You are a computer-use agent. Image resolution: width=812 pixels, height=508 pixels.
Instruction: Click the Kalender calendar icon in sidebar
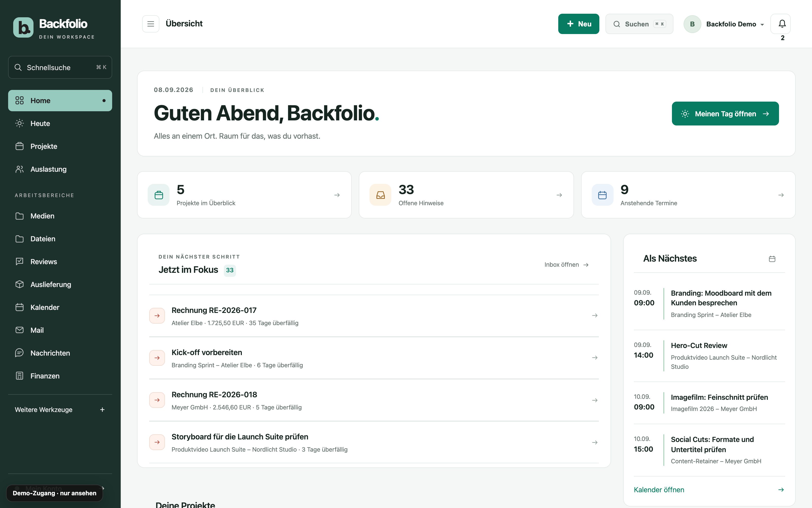(20, 307)
